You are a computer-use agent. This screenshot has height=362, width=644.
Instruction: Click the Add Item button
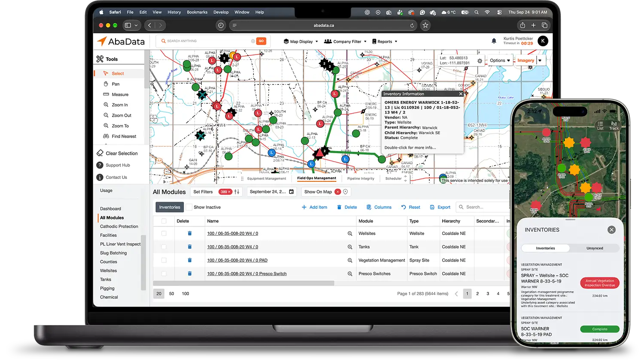pyautogui.click(x=314, y=207)
